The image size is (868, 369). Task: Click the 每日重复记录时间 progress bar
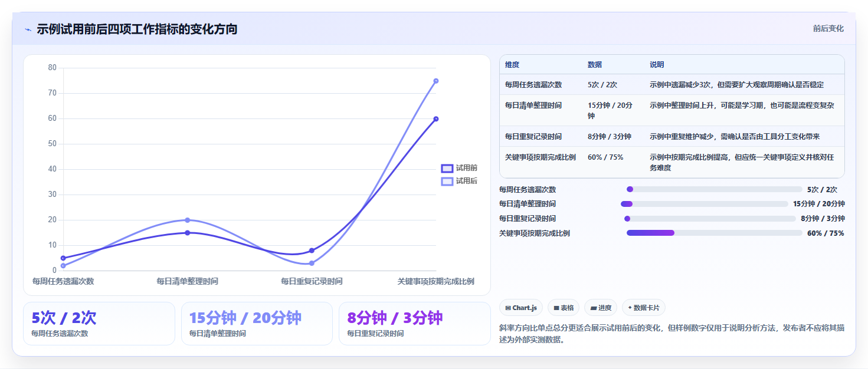click(x=710, y=219)
